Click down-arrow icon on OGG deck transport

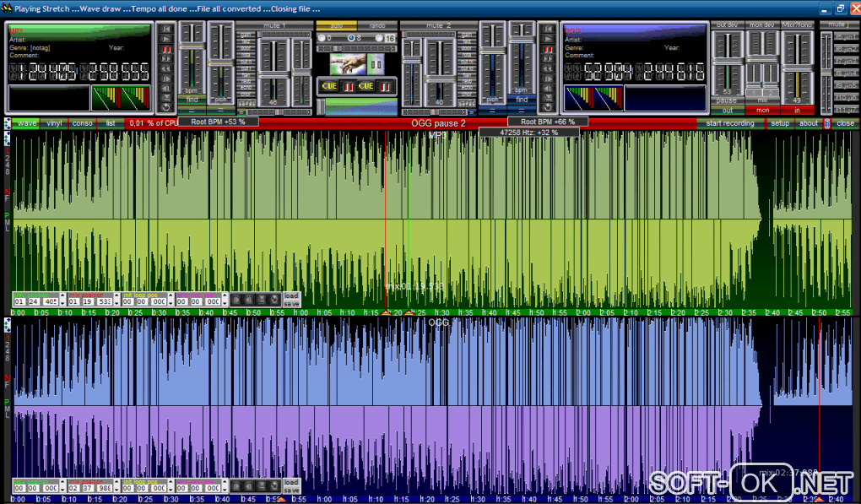coord(548,97)
